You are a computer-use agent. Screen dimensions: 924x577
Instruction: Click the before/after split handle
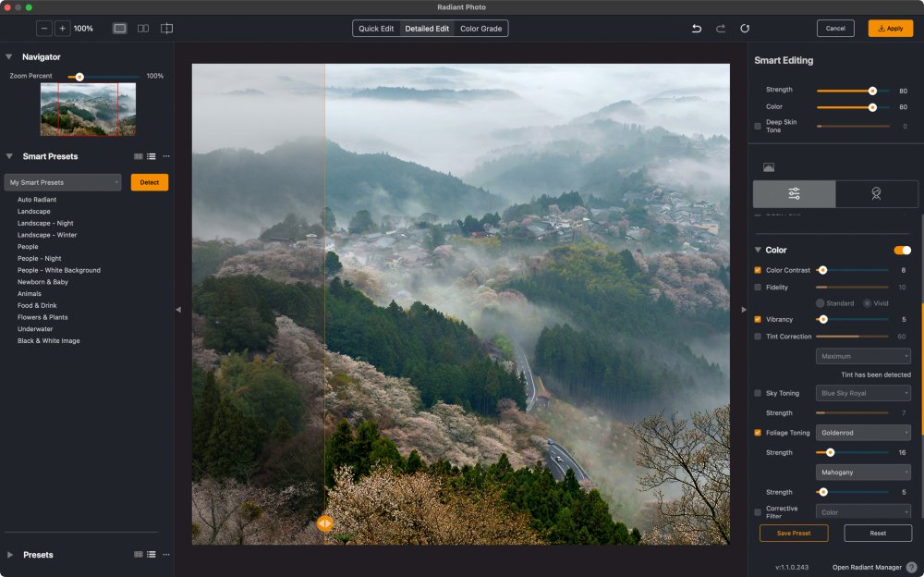324,523
